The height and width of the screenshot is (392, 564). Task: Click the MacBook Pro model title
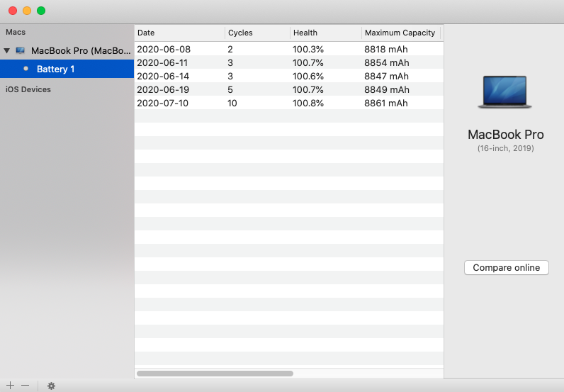506,135
